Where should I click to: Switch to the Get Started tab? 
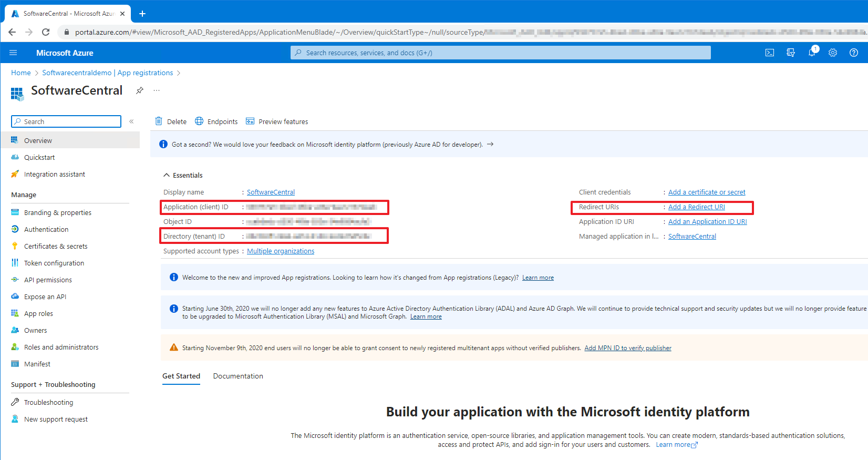[181, 376]
